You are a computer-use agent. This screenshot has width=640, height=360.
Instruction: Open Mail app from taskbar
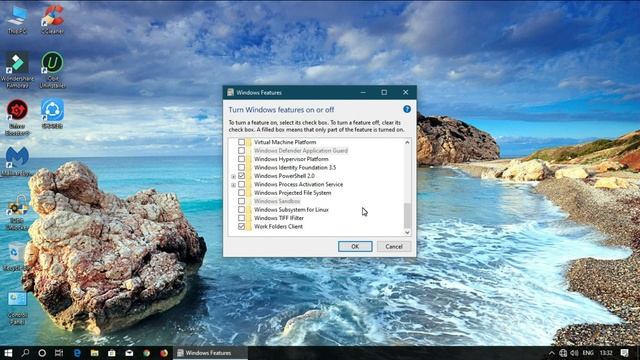[129, 353]
